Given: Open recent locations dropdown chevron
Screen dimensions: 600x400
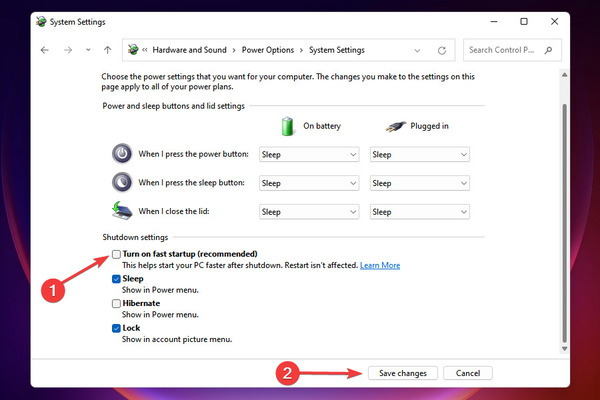Looking at the screenshot, I should click(x=88, y=50).
